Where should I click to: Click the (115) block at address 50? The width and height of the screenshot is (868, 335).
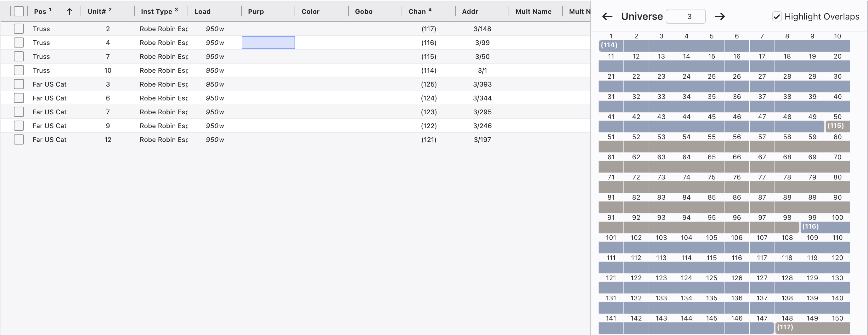pos(837,126)
